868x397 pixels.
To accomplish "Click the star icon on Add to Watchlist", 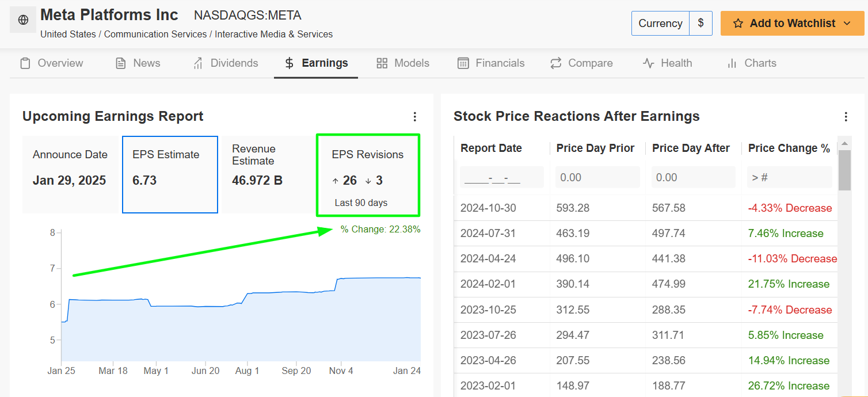I will point(738,24).
